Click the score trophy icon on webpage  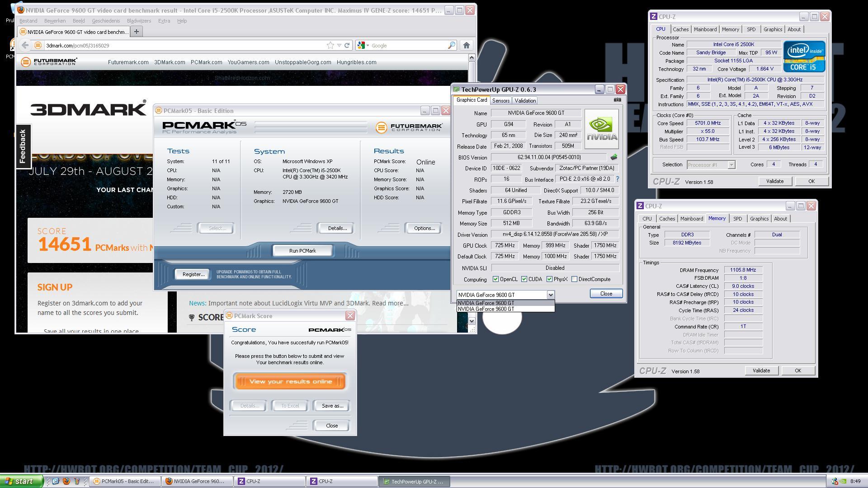tap(192, 318)
